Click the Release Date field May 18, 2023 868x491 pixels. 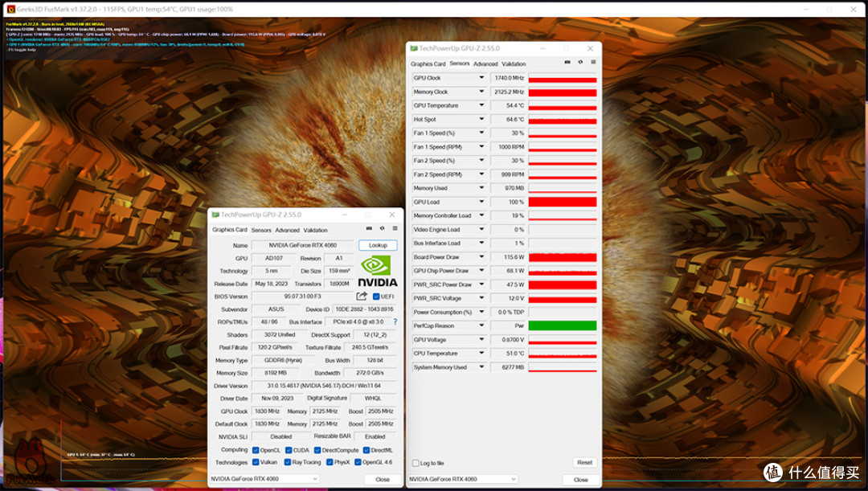coord(272,284)
